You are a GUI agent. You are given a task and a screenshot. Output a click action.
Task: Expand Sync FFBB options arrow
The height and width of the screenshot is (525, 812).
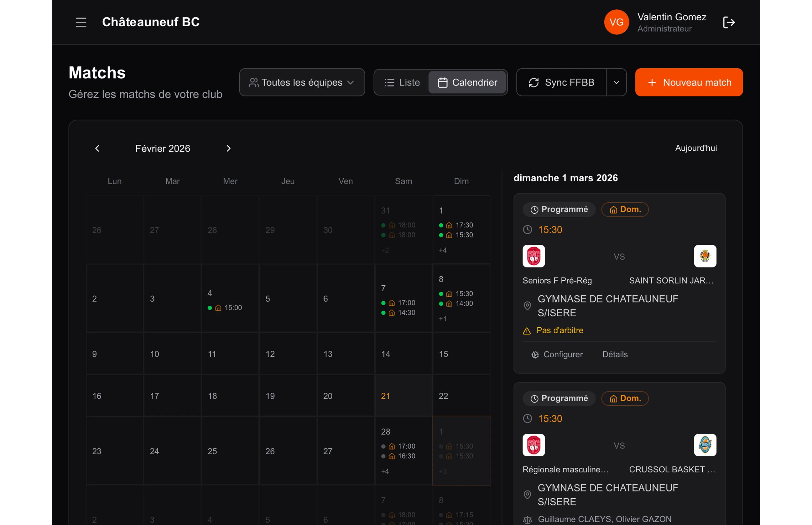coord(616,82)
